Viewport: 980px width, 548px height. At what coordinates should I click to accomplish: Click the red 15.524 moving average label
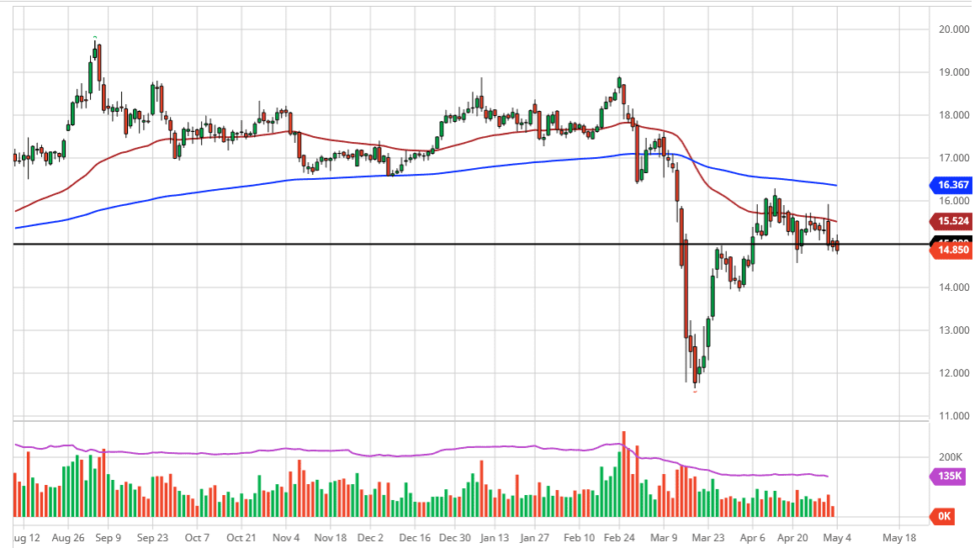(951, 221)
